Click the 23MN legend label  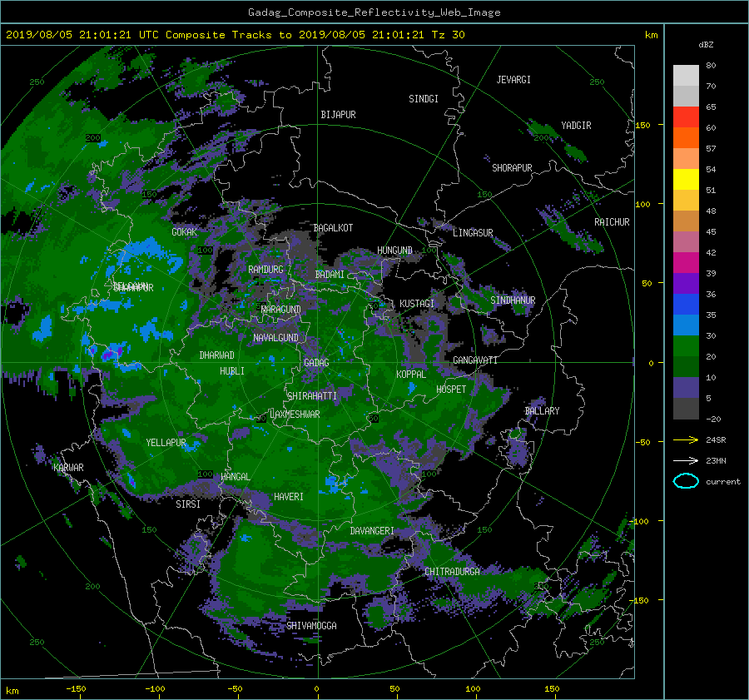coord(716,460)
